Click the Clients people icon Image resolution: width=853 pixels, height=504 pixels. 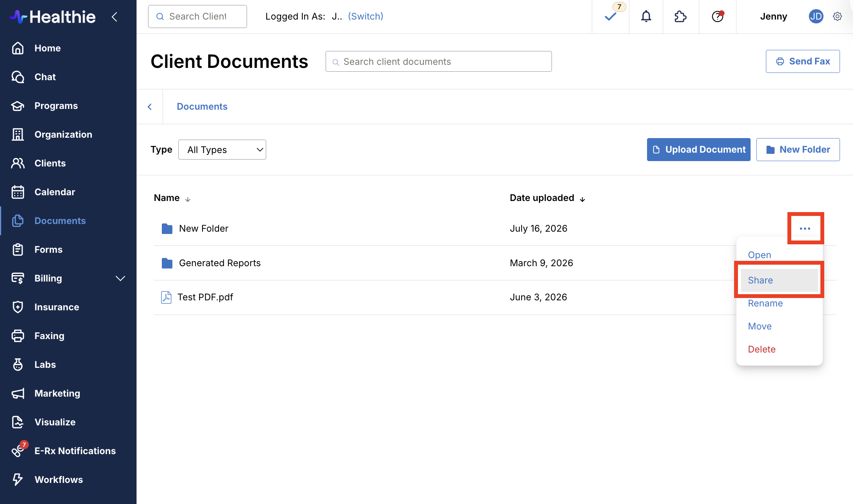pos(18,163)
